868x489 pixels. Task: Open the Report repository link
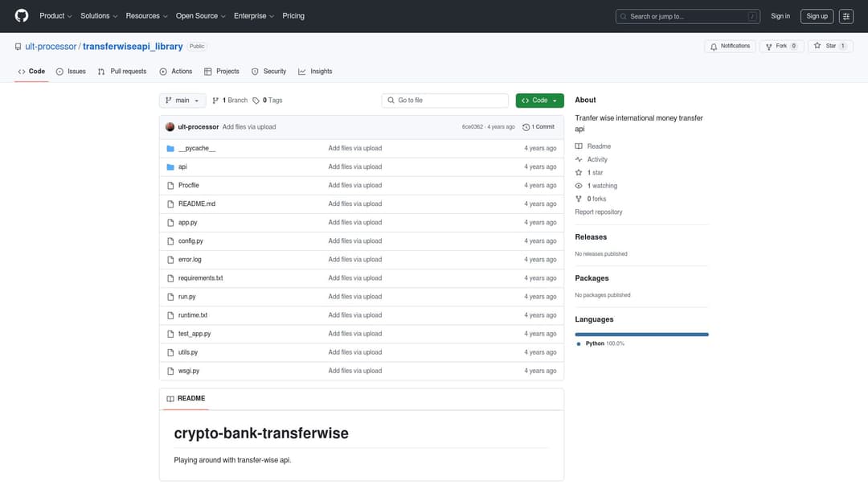tap(598, 212)
